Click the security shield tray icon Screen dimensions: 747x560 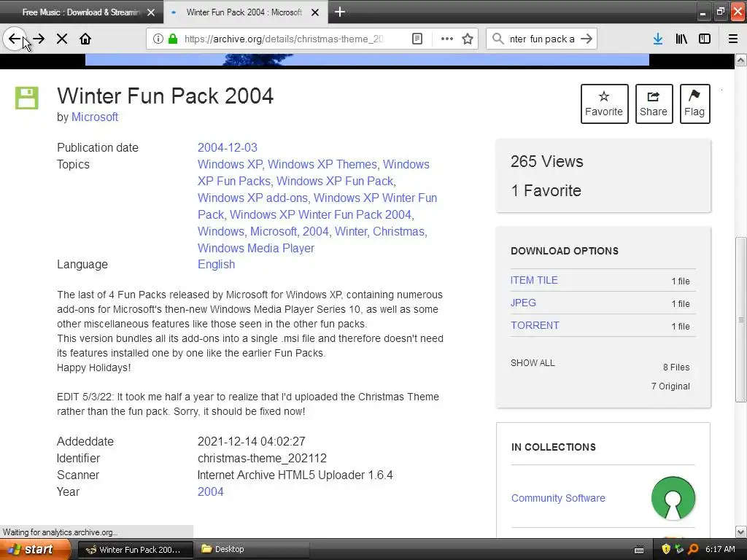(666, 549)
